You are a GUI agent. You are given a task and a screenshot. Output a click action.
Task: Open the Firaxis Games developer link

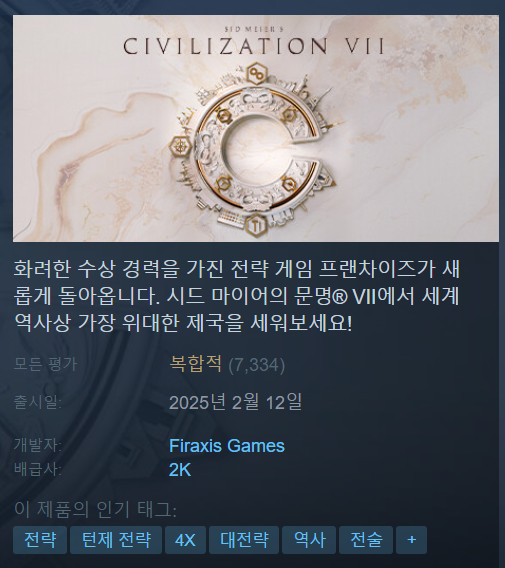click(x=227, y=446)
